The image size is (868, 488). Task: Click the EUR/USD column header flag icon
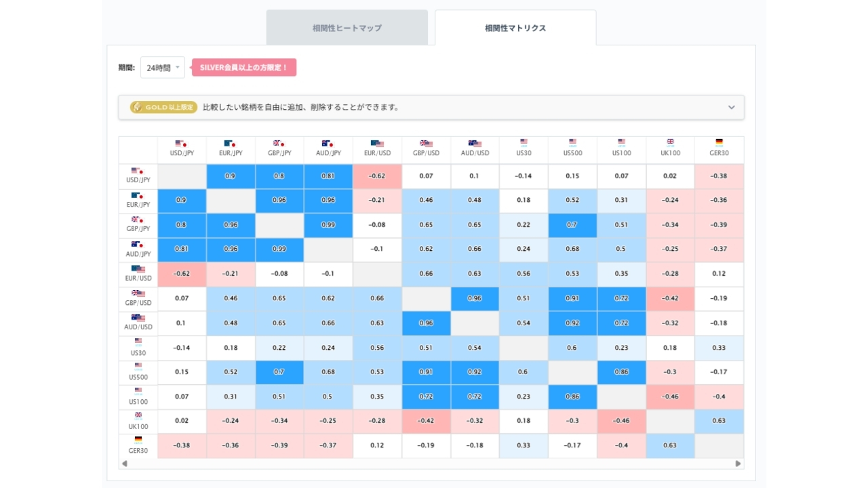[377, 144]
